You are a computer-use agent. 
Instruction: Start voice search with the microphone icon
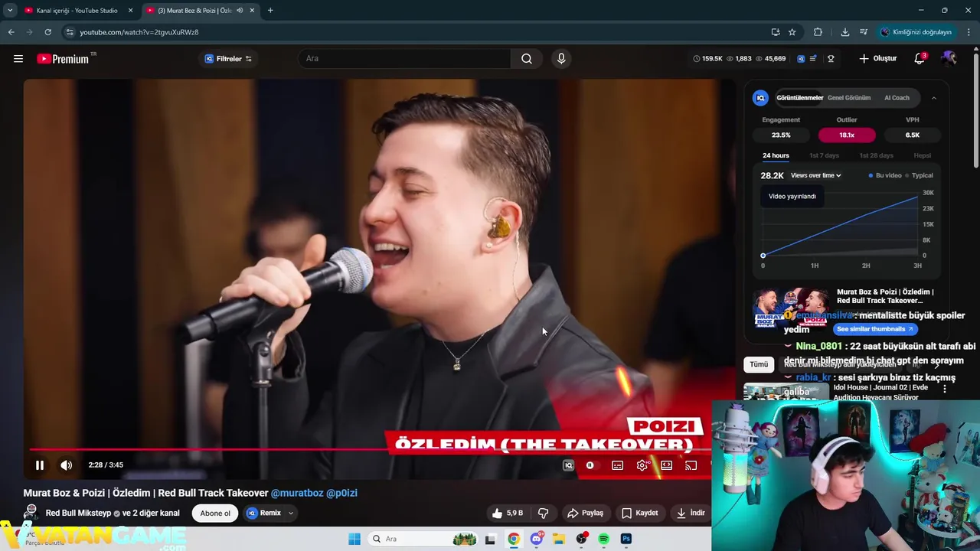(561, 59)
